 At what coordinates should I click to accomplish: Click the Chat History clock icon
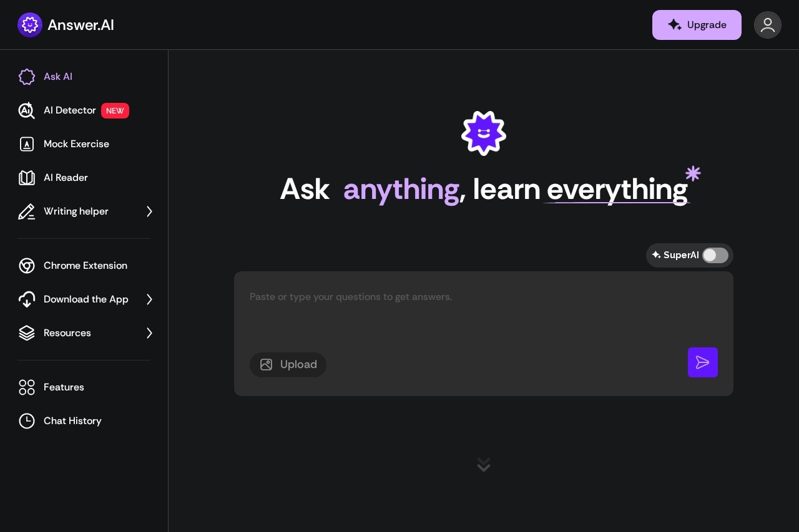pyautogui.click(x=27, y=421)
